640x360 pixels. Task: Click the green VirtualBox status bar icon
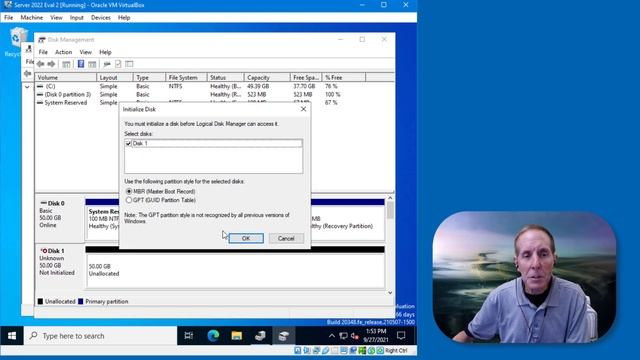pos(362,350)
